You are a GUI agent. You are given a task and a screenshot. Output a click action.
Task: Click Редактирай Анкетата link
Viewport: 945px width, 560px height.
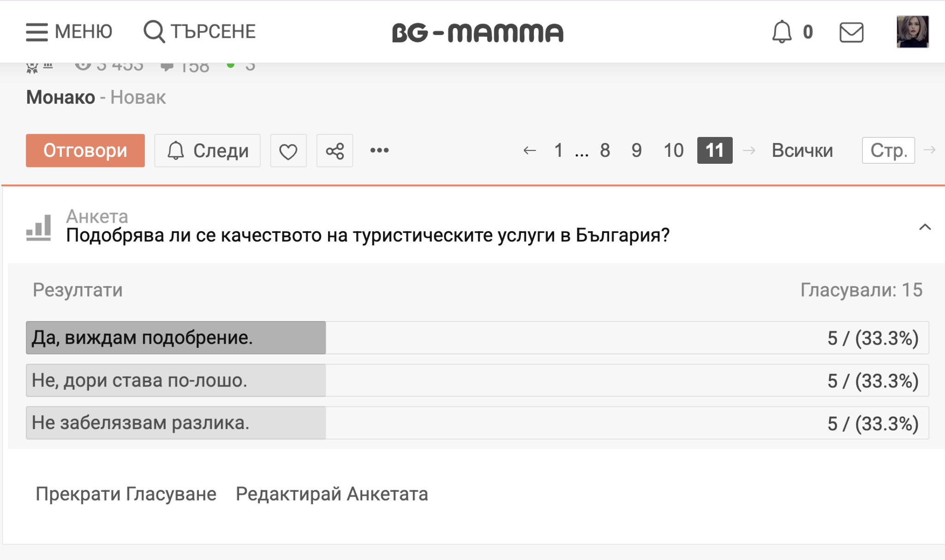tap(332, 494)
